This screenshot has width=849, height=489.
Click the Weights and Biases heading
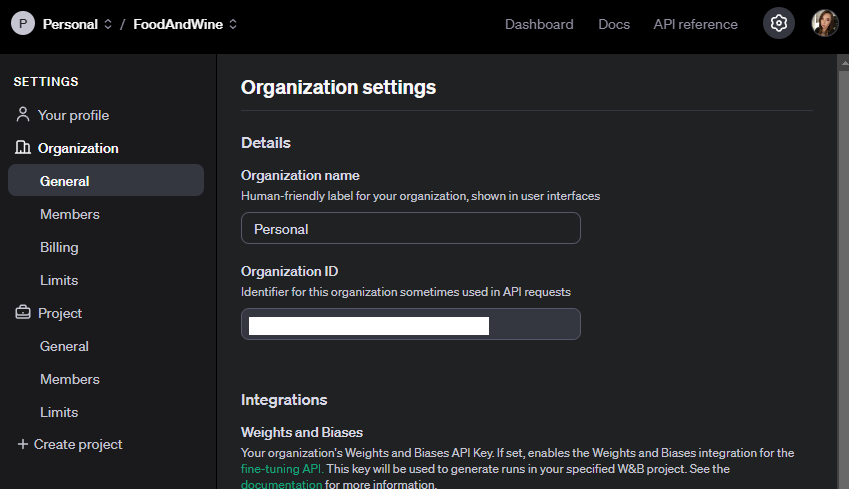click(302, 432)
